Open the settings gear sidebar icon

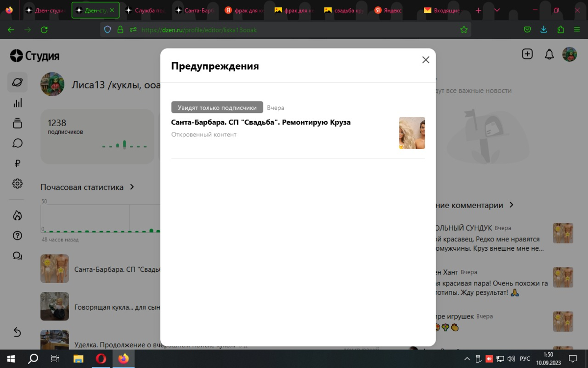(17, 184)
